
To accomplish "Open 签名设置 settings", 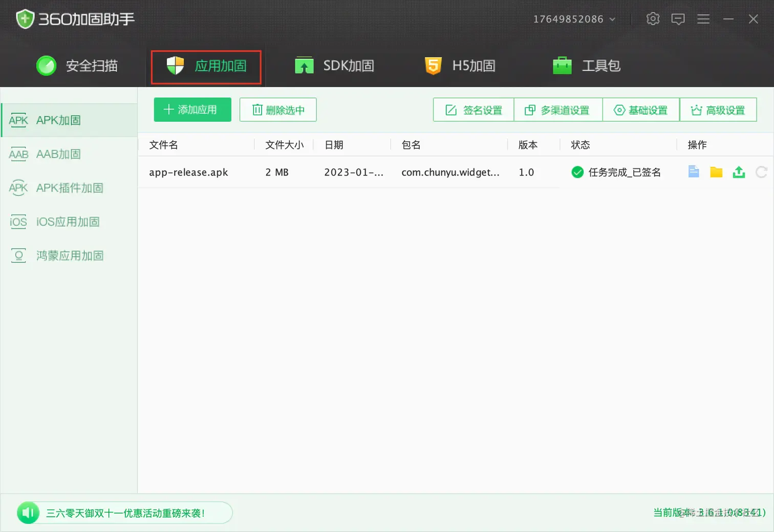I will (x=474, y=109).
